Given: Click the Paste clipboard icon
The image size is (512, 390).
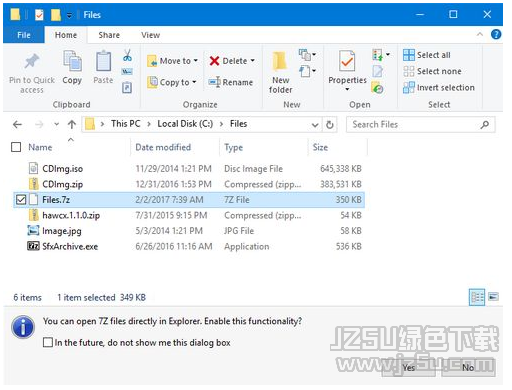Looking at the screenshot, I should point(103,61).
